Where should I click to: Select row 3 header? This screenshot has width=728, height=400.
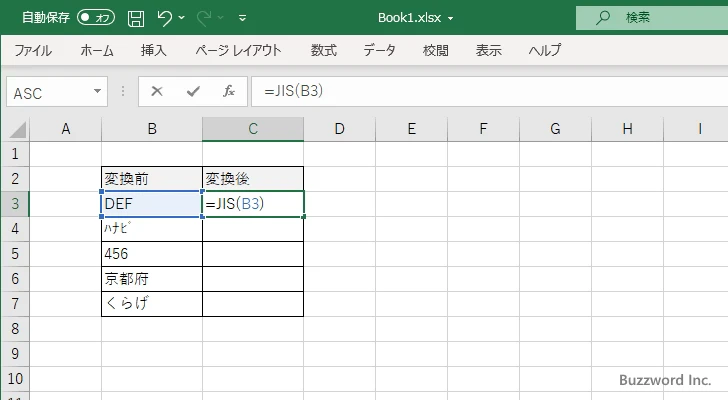15,204
